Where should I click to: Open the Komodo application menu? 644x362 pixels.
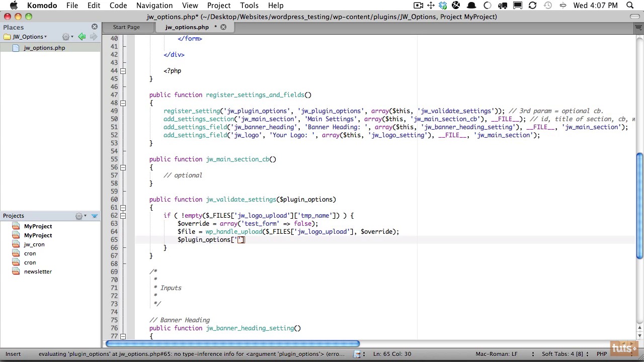pyautogui.click(x=42, y=6)
